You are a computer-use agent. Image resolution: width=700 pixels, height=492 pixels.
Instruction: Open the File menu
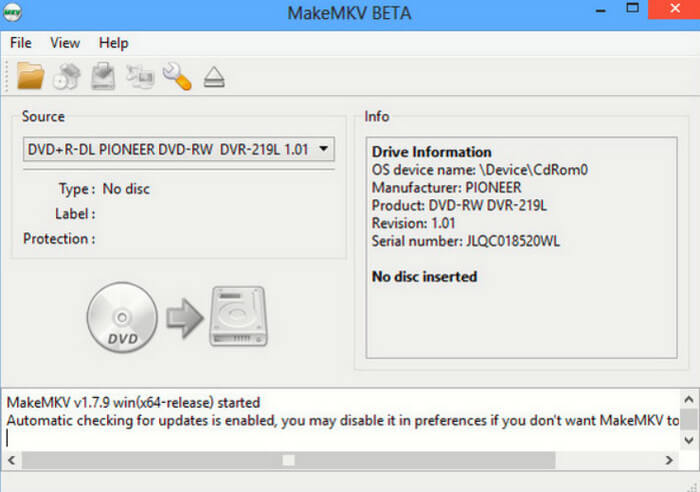click(21, 43)
